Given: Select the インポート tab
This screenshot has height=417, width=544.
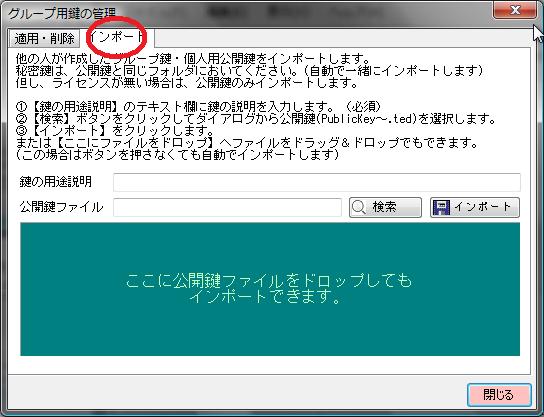Looking at the screenshot, I should [118, 37].
